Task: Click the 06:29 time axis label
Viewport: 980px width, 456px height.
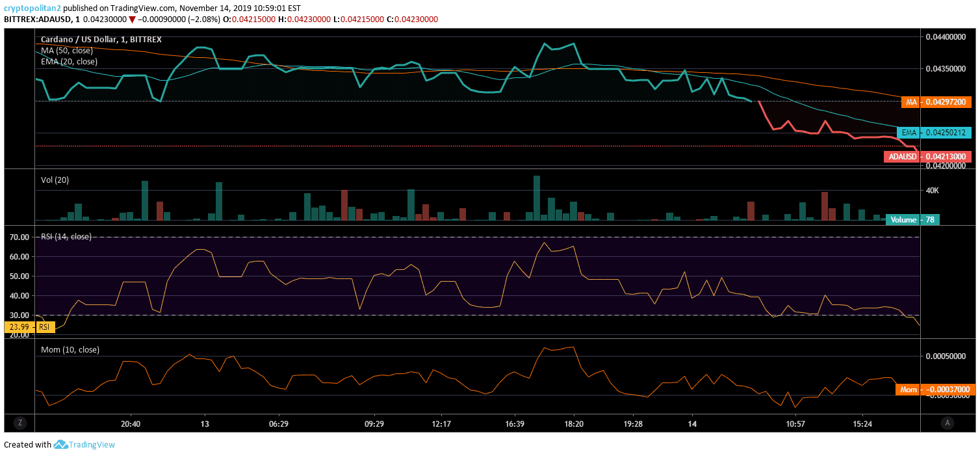Action: 278,423
